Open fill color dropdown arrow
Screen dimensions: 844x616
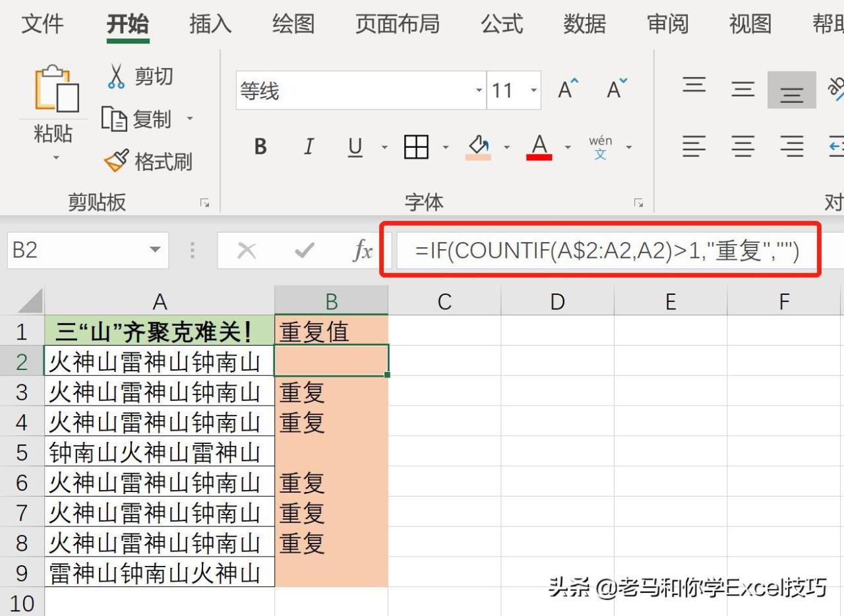coord(506,147)
